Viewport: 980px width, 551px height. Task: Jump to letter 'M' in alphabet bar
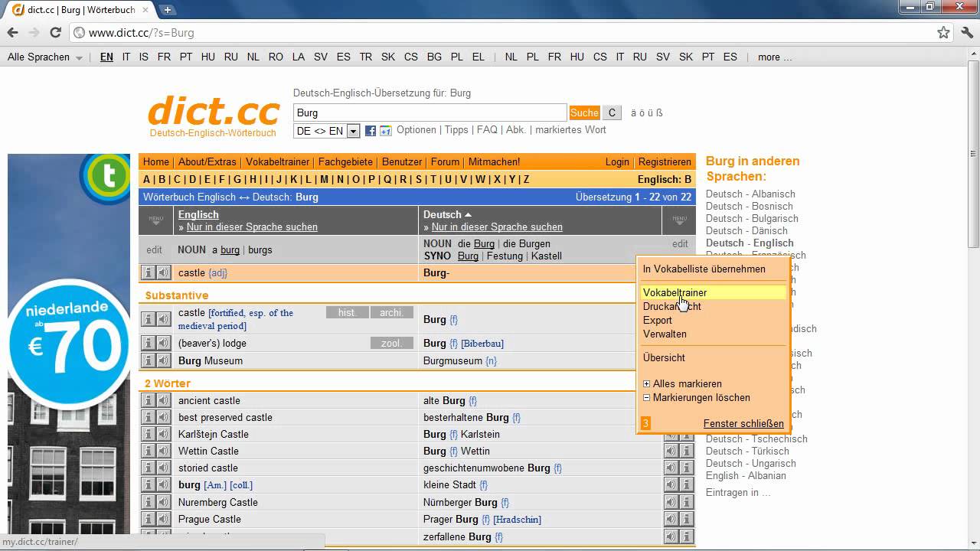(x=324, y=179)
